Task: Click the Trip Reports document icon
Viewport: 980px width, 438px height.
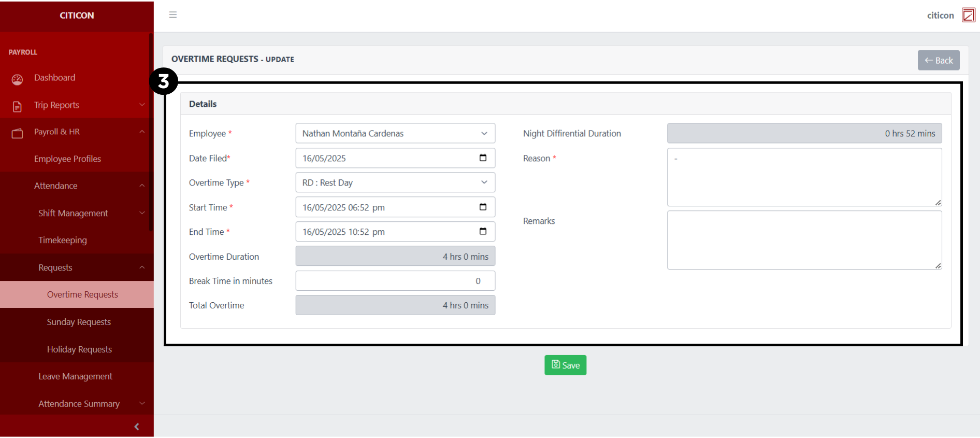Action: 17,106
